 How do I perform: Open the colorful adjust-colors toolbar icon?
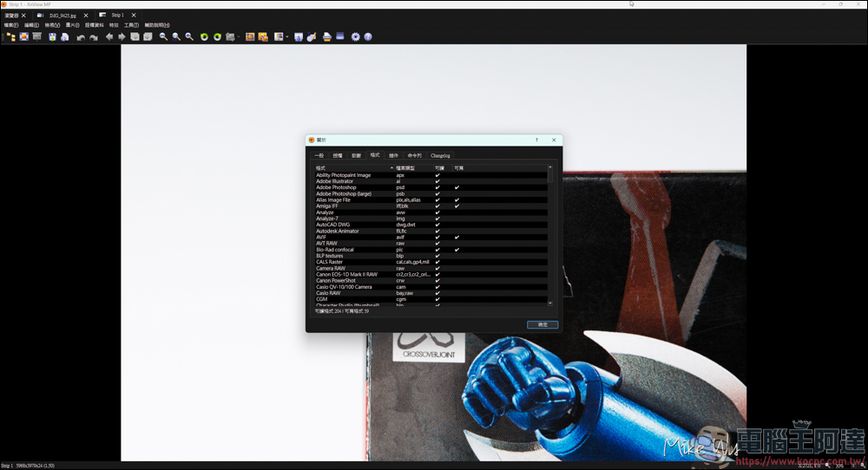pyautogui.click(x=279, y=37)
